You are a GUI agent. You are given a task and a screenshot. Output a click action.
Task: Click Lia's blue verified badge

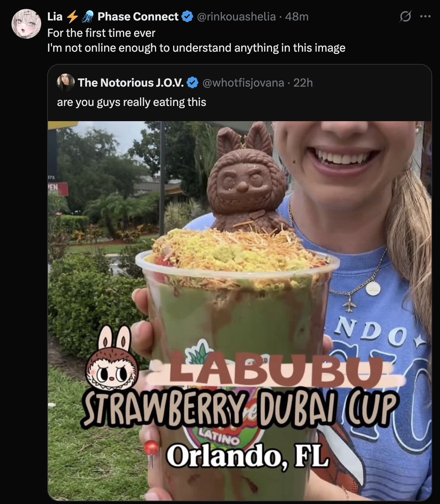click(187, 17)
